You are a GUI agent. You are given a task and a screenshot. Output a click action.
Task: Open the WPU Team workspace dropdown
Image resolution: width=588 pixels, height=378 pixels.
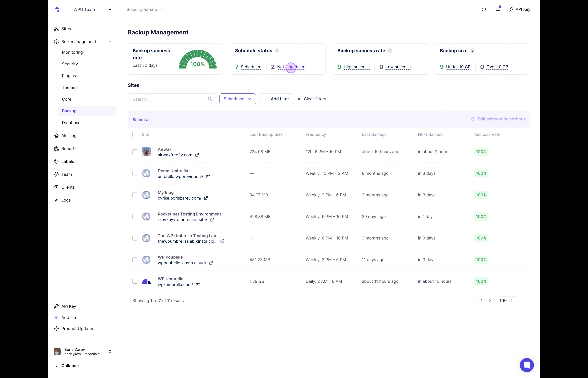(x=92, y=9)
